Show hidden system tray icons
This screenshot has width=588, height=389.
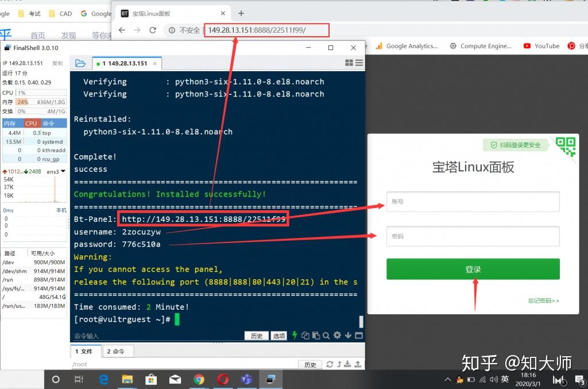coord(447,379)
